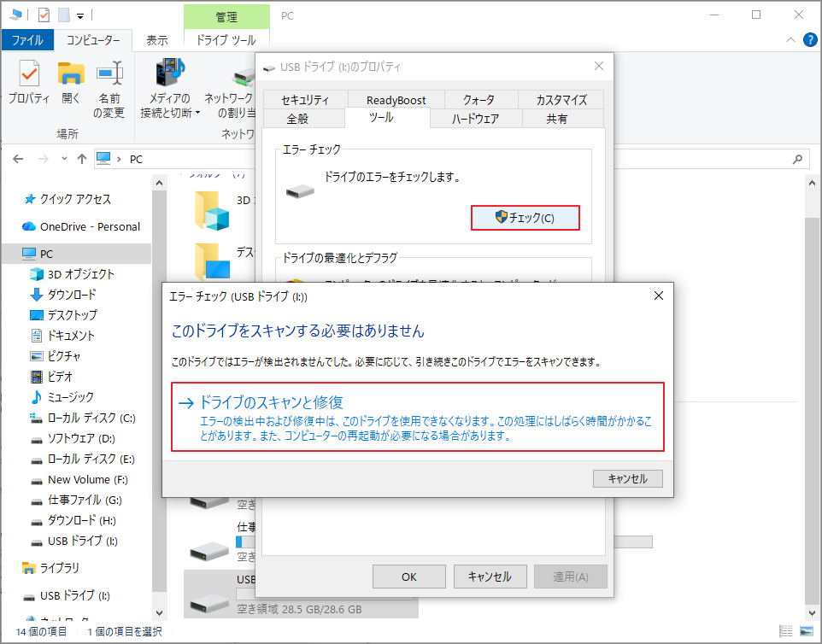Screen dimensions: 822x644
Task: Switch to the 表示 ribbon tab
Action: [x=156, y=40]
